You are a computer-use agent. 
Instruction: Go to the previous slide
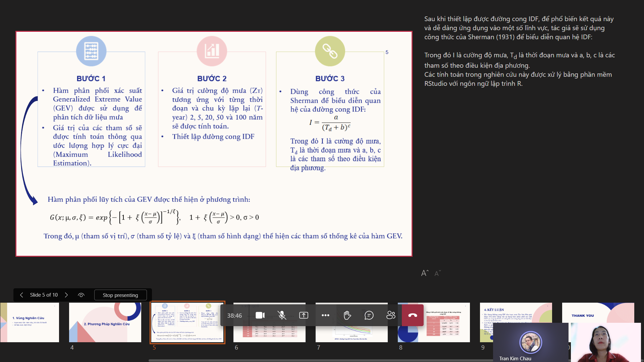pyautogui.click(x=21, y=295)
